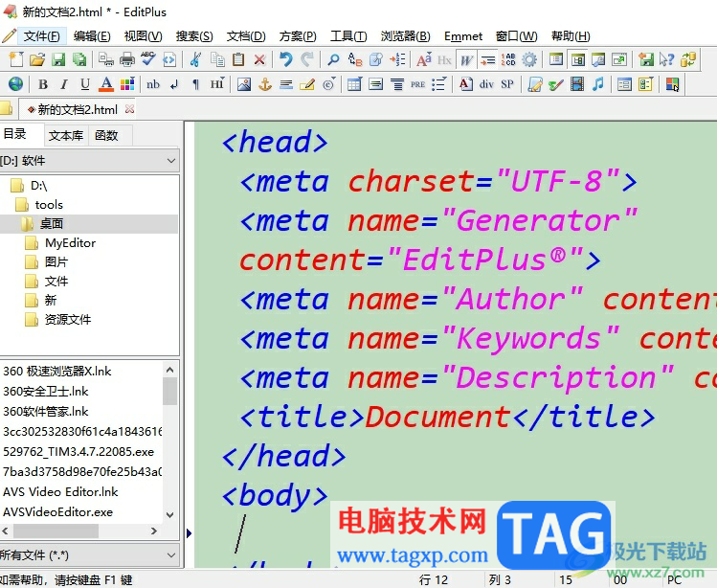Select 360安全卫士.lnk in file list
Viewport: 717px width, 588px height.
click(46, 392)
